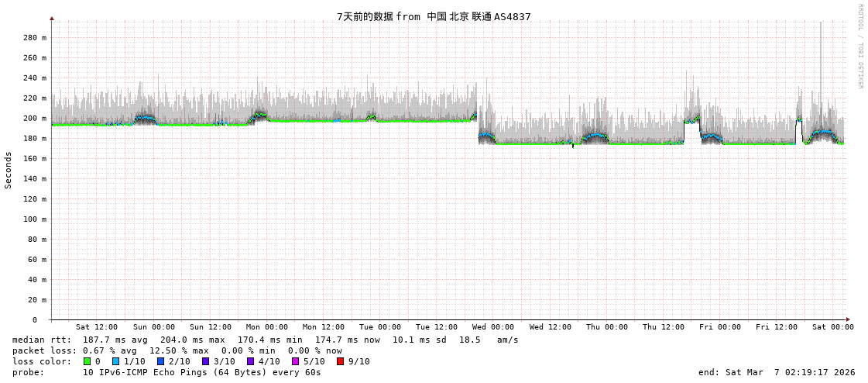
Task: Click the end timestamp Sat Mar 7 text
Action: coord(776,372)
